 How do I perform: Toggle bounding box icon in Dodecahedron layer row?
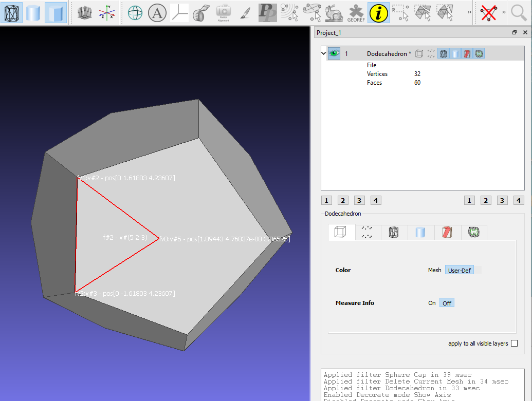tap(419, 53)
